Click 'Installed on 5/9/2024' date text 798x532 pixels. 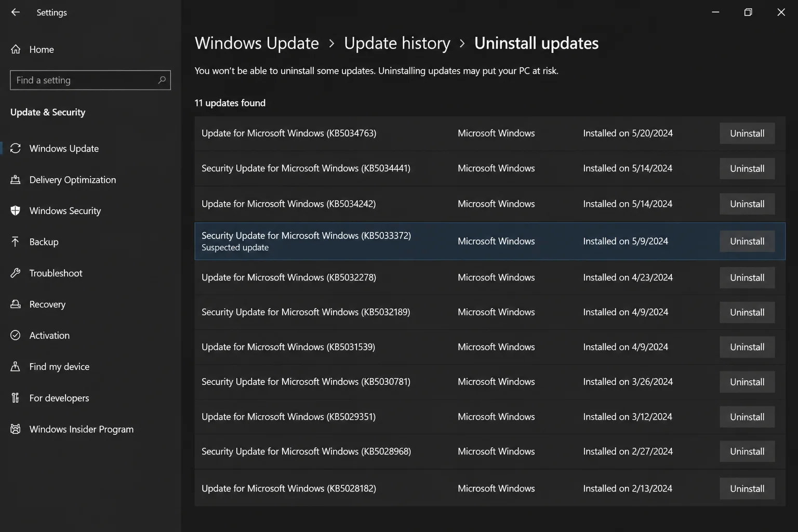(x=626, y=241)
